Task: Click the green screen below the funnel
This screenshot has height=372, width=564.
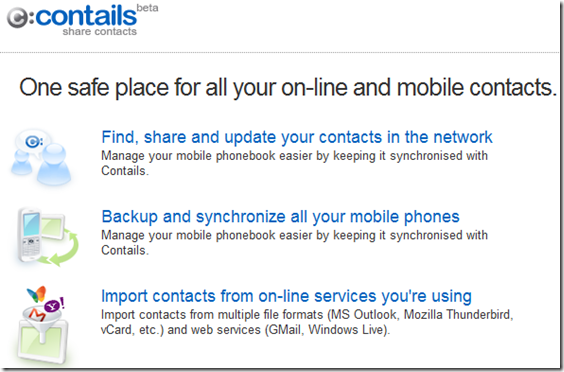Action: pos(42,344)
